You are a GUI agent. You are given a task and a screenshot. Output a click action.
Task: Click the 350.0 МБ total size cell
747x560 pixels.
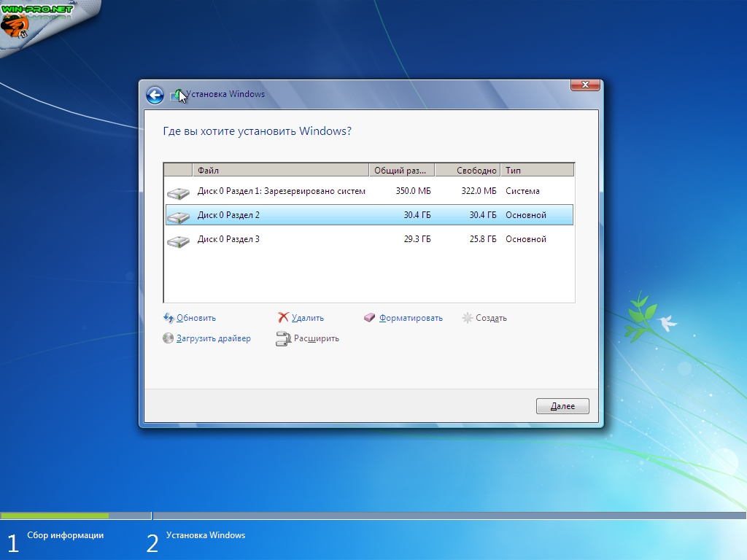[413, 191]
